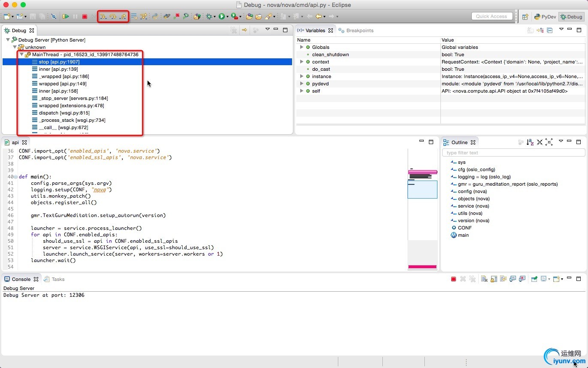588x368 pixels.
Task: Click the Resume debug icon
Action: [66, 17]
